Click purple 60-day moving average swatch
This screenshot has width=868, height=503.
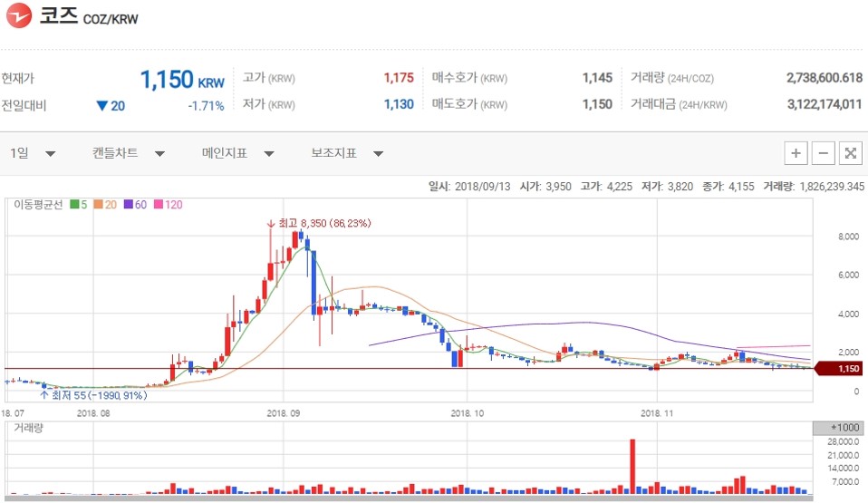(129, 205)
